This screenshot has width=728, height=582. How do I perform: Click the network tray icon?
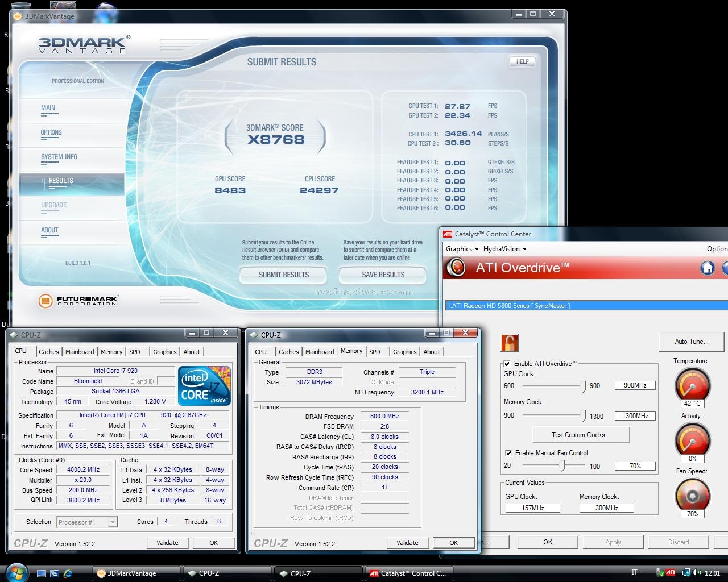pos(686,573)
